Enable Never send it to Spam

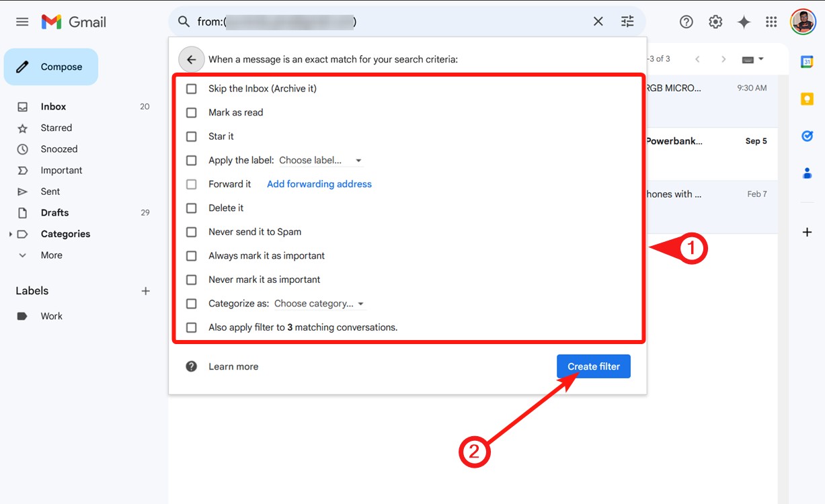(191, 231)
